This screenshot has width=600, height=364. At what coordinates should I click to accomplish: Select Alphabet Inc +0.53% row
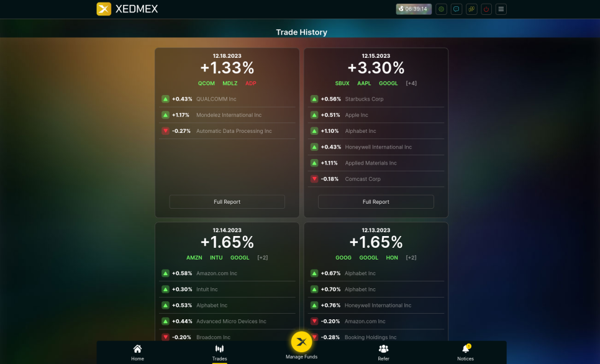pos(227,306)
